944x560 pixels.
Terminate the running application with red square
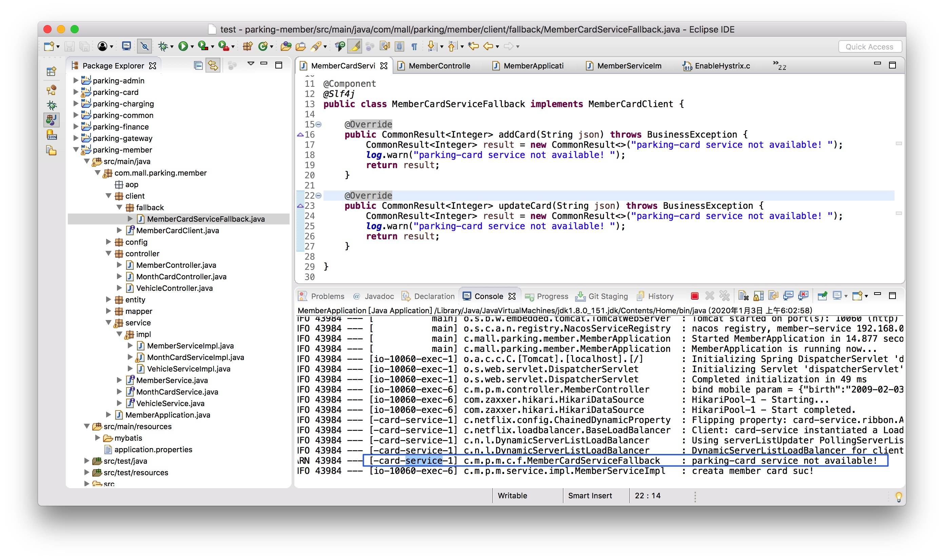pos(694,296)
